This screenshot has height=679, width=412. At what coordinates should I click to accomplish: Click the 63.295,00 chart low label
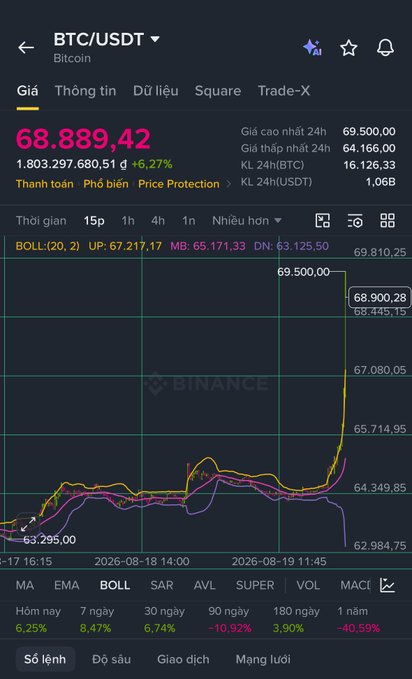(49, 540)
